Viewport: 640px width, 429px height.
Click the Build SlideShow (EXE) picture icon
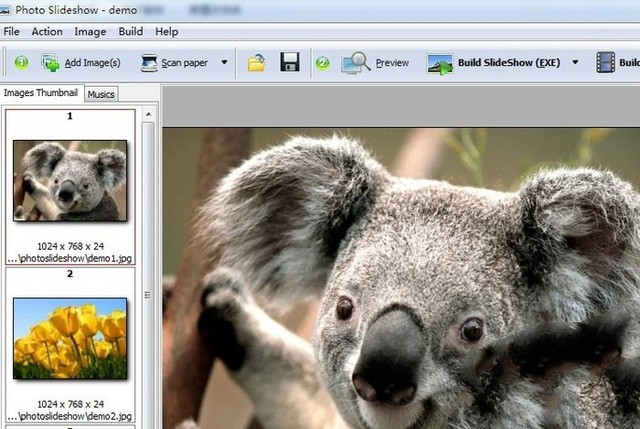click(x=440, y=63)
